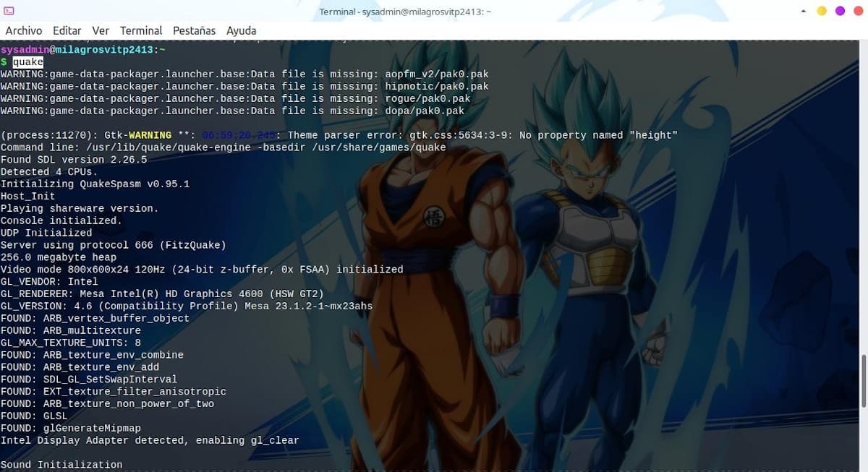The width and height of the screenshot is (868, 472).
Task: Click 'Initializing QuakeSpasm v0.95.1'
Action: pyautogui.click(x=95, y=184)
